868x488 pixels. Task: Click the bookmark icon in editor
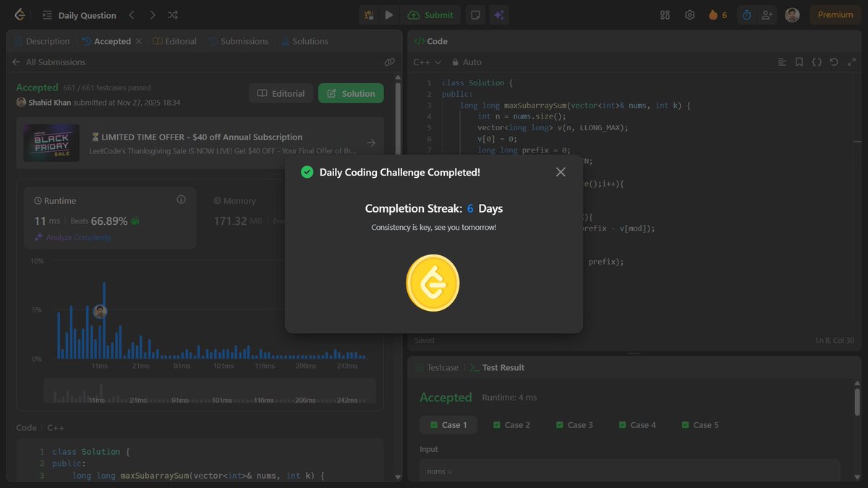[x=799, y=62]
